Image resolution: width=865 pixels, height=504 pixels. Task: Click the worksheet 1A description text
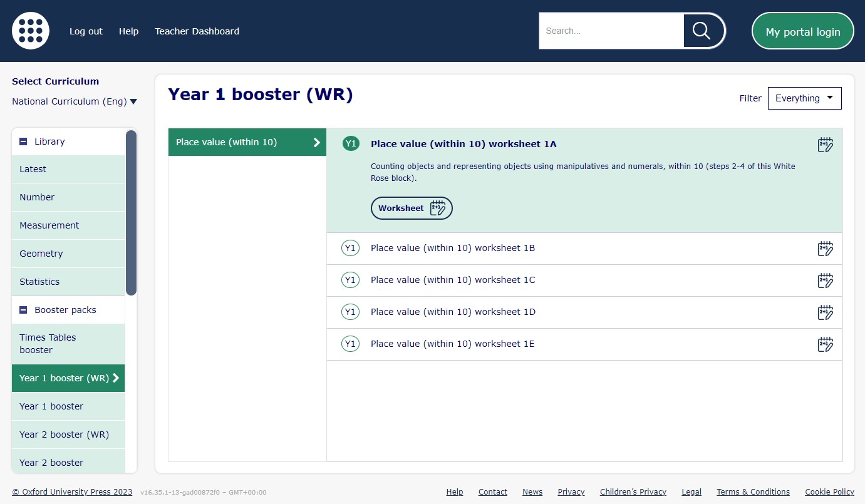(x=583, y=172)
